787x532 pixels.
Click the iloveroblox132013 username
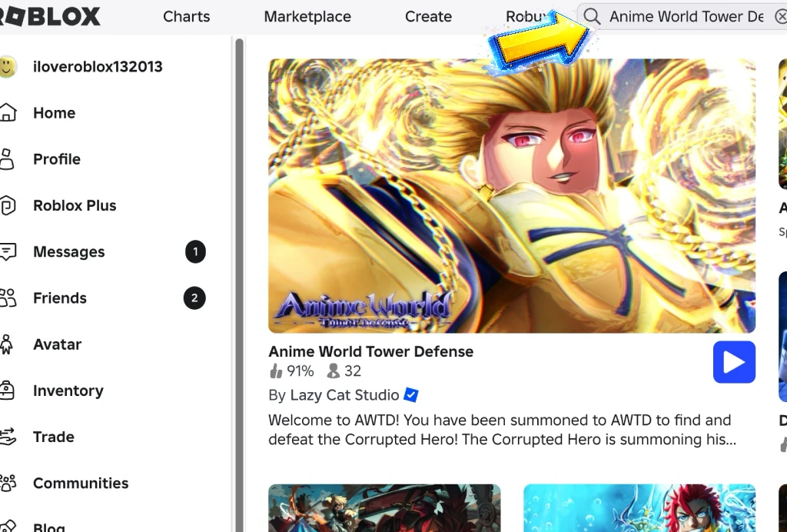pyautogui.click(x=98, y=67)
